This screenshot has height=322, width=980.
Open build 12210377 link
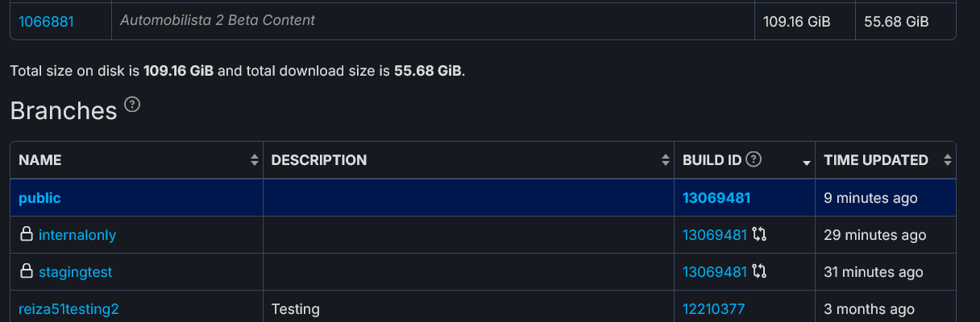[x=714, y=309]
